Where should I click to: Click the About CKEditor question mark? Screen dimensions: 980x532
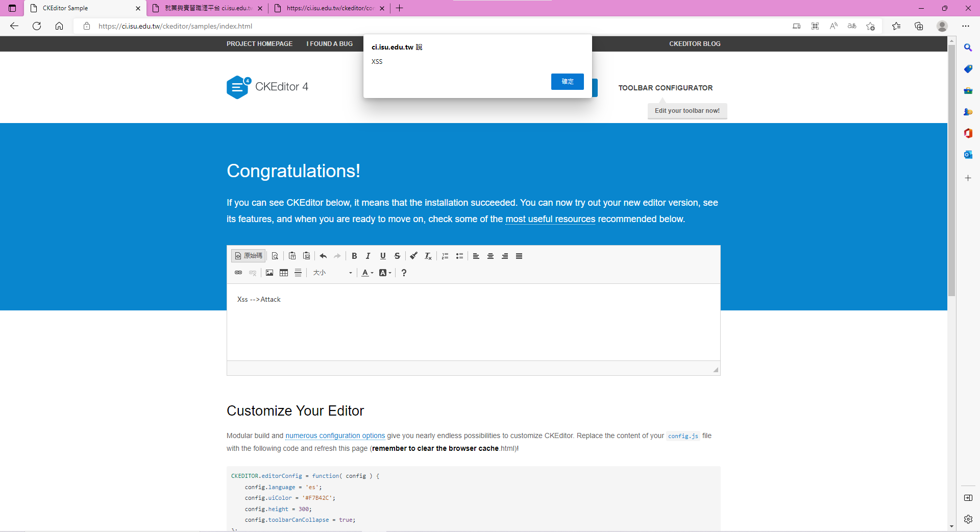[404, 273]
